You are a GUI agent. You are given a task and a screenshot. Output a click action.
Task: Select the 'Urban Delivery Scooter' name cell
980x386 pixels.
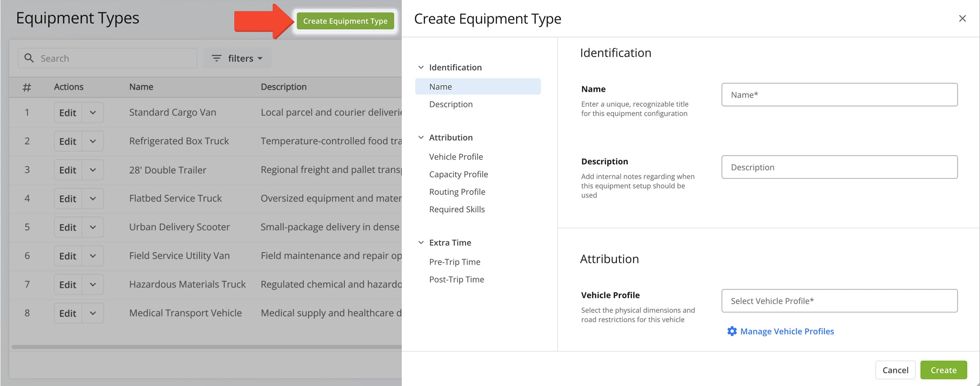179,227
